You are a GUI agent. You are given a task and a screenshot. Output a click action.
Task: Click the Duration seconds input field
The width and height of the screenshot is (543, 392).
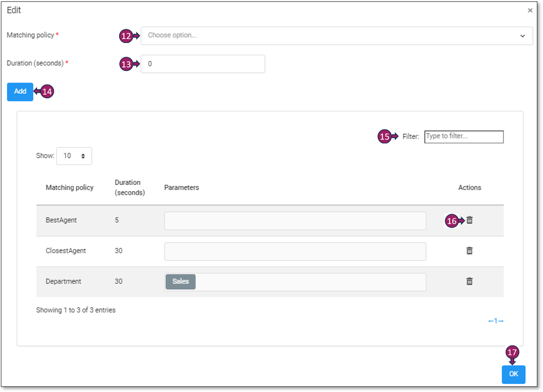click(203, 64)
